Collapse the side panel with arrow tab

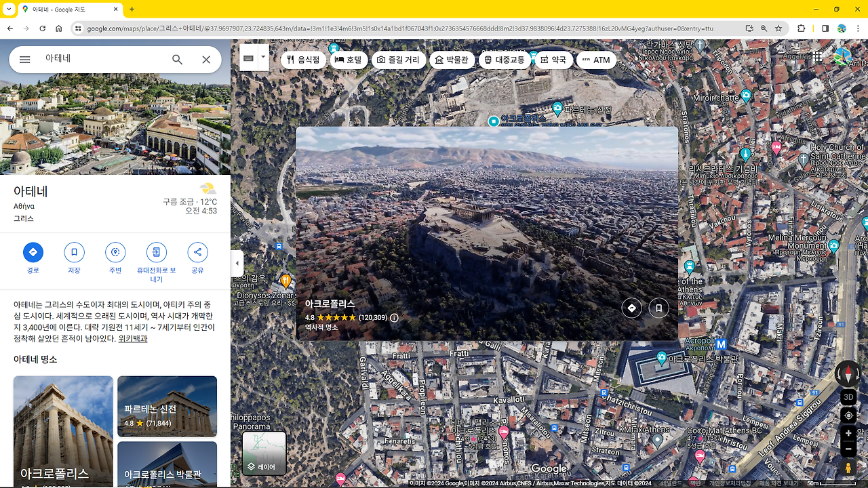(237, 263)
